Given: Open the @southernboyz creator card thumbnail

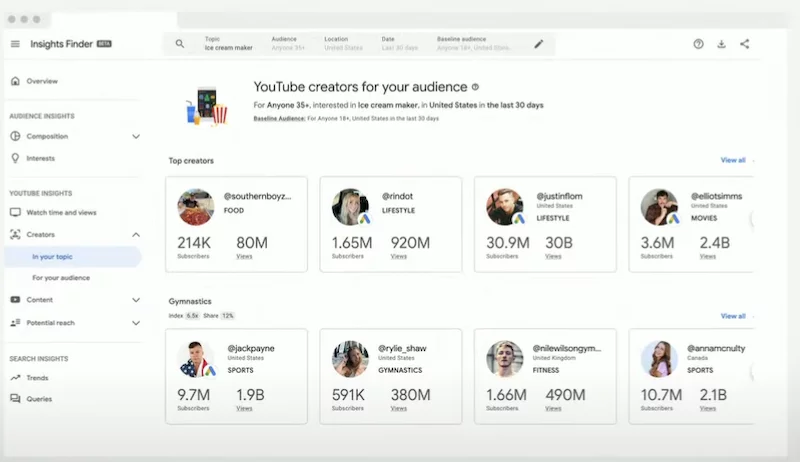Looking at the screenshot, I should point(196,207).
